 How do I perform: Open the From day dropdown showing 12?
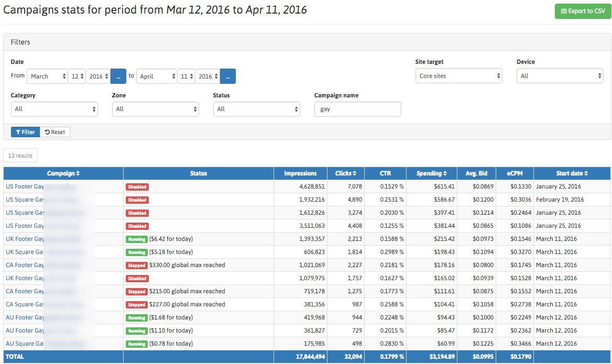pyautogui.click(x=77, y=76)
